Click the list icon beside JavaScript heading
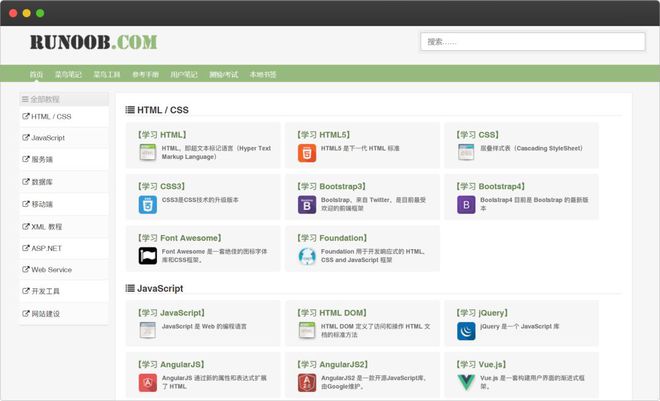The height and width of the screenshot is (401, 660). [130, 288]
